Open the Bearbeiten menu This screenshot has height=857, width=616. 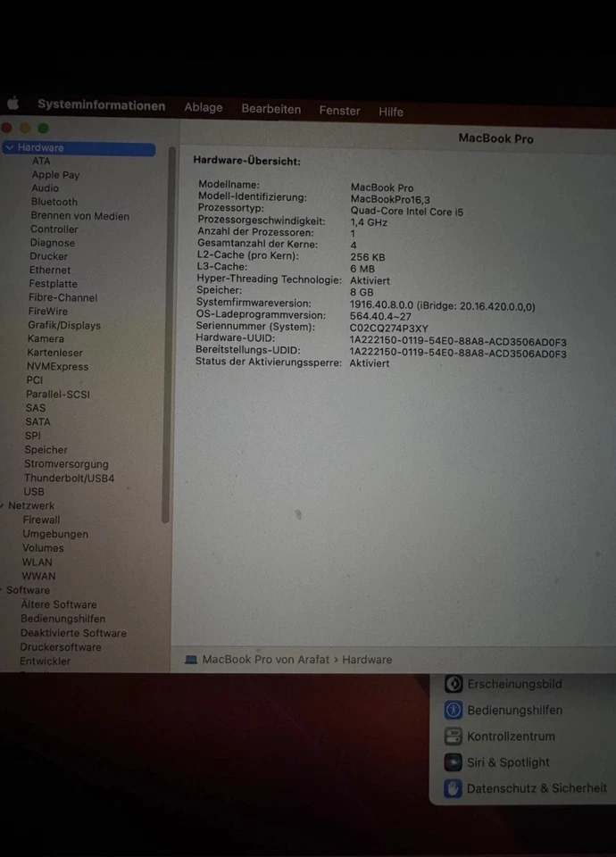(271, 109)
